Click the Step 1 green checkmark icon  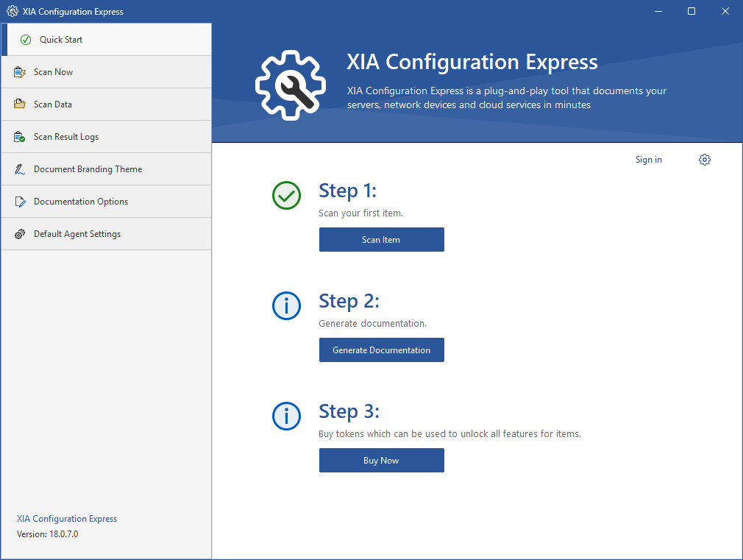(286, 196)
